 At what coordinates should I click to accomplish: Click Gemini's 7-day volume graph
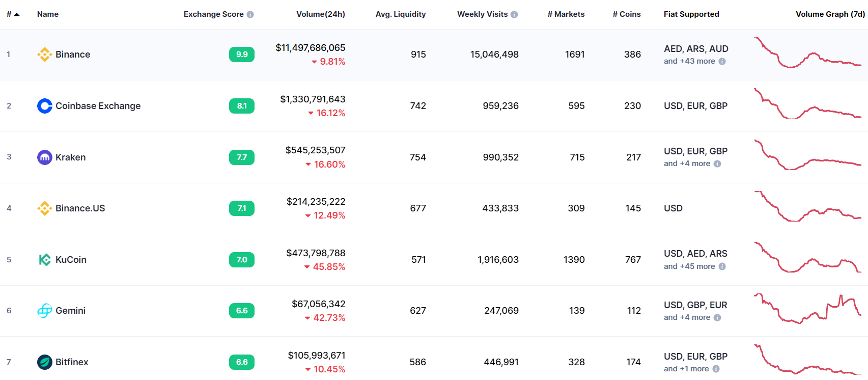807,309
